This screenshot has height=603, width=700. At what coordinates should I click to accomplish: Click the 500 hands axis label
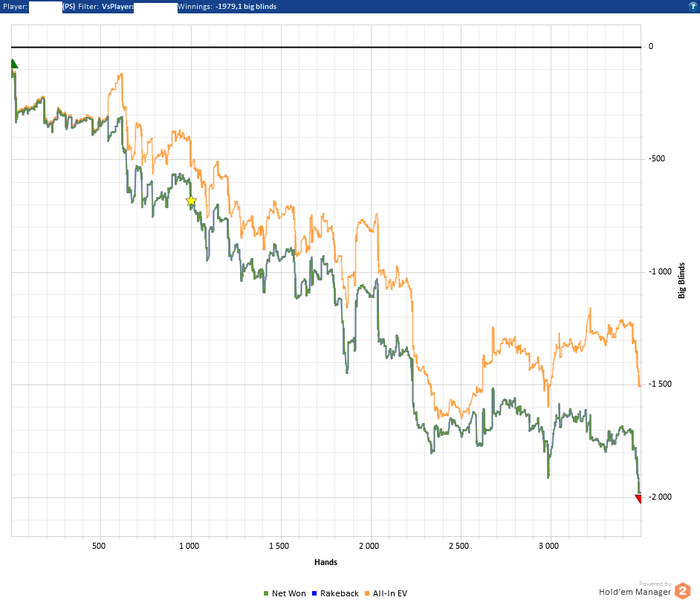pyautogui.click(x=99, y=546)
